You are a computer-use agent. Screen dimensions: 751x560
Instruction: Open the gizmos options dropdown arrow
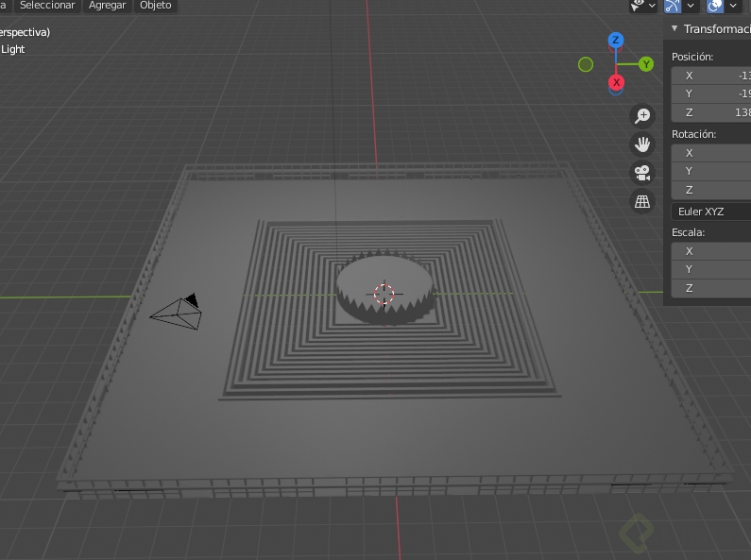click(691, 6)
